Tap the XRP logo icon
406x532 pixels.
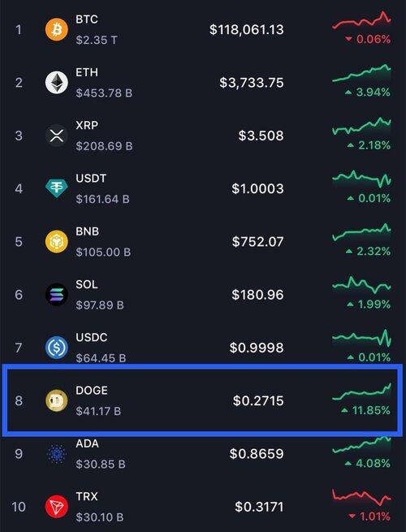tap(57, 136)
